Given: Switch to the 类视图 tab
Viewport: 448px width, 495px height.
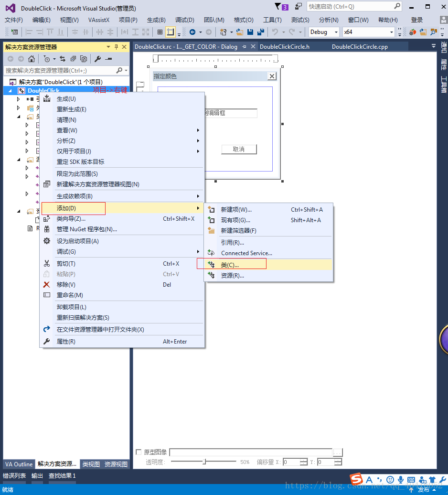Looking at the screenshot, I should click(91, 464).
